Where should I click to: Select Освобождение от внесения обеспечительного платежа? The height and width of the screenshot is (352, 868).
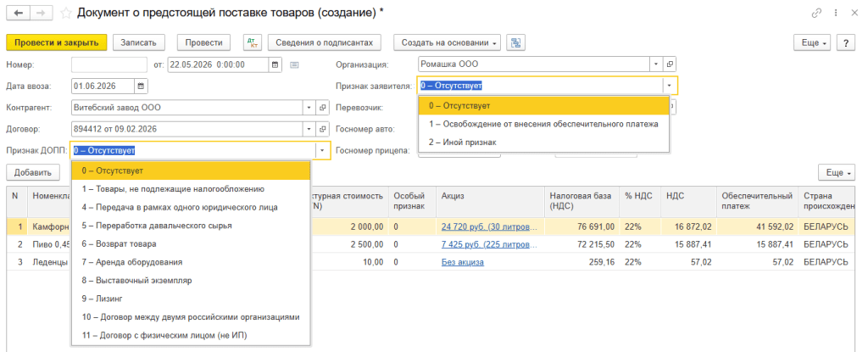pyautogui.click(x=543, y=124)
